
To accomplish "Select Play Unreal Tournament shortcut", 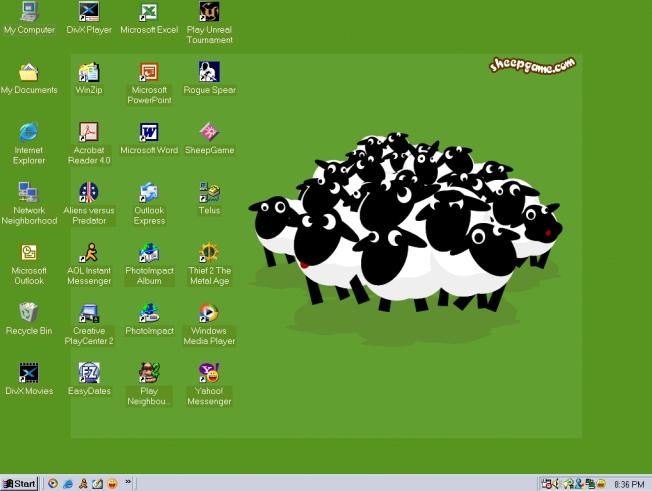I will pyautogui.click(x=209, y=23).
